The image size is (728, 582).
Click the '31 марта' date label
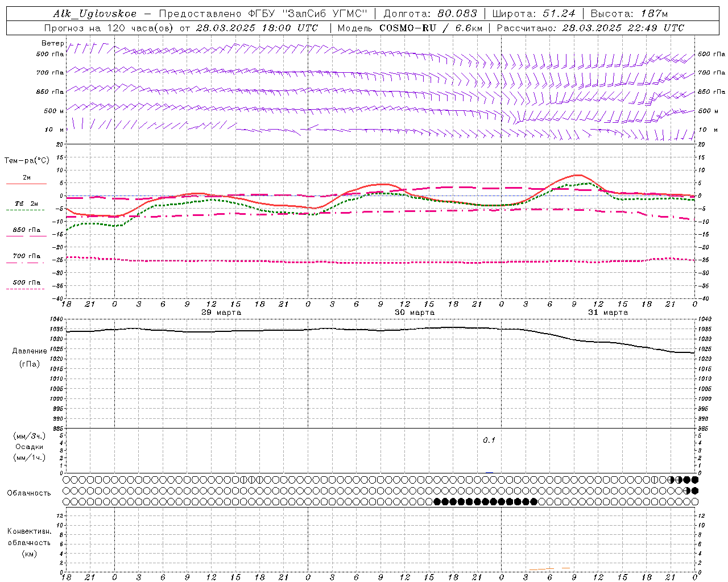(608, 313)
